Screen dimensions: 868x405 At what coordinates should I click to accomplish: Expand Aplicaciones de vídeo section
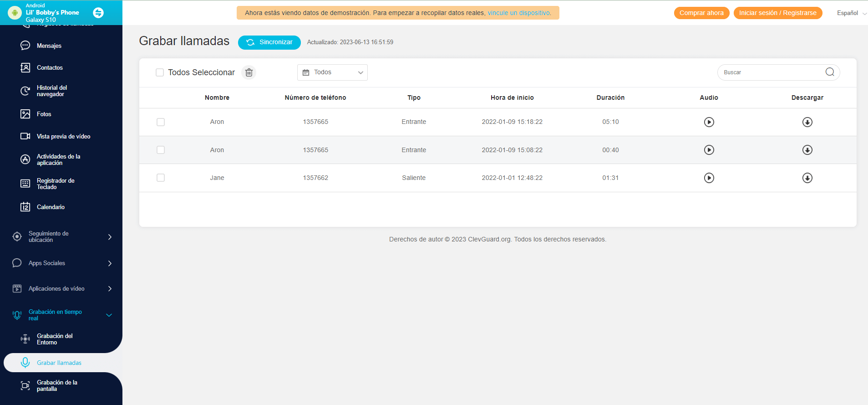[x=110, y=288]
